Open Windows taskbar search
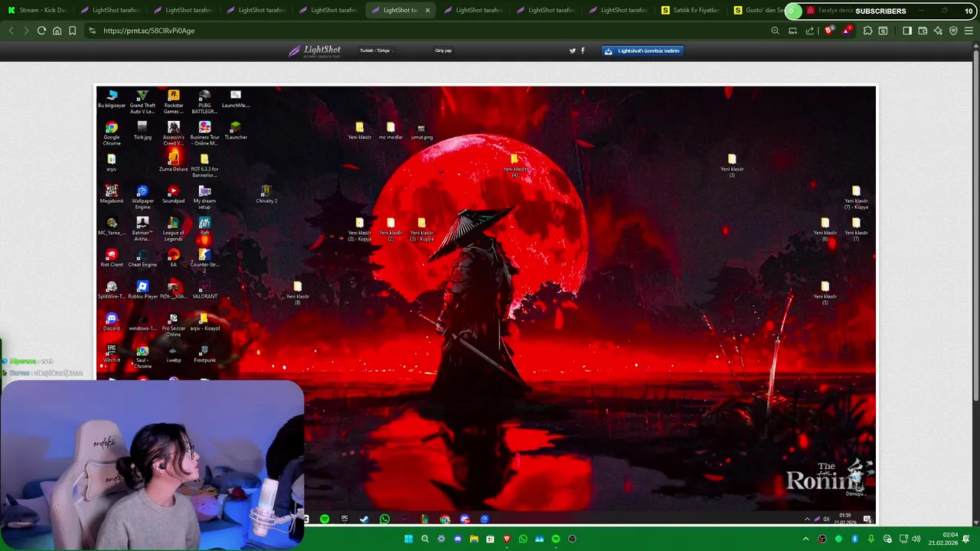The height and width of the screenshot is (551, 980). [425, 539]
